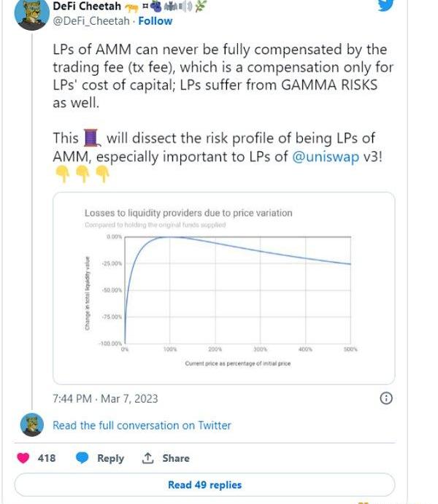
Task: Click the thread spool emoji in tweet
Action: click(x=91, y=138)
